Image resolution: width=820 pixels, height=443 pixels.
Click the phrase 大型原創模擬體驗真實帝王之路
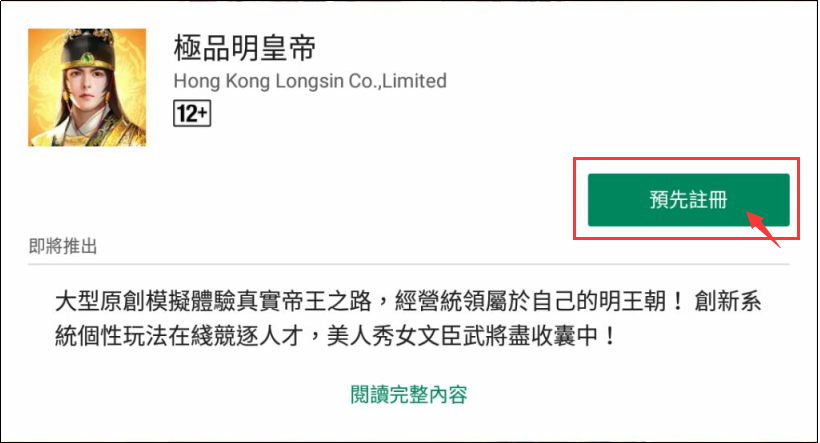[x=213, y=302]
